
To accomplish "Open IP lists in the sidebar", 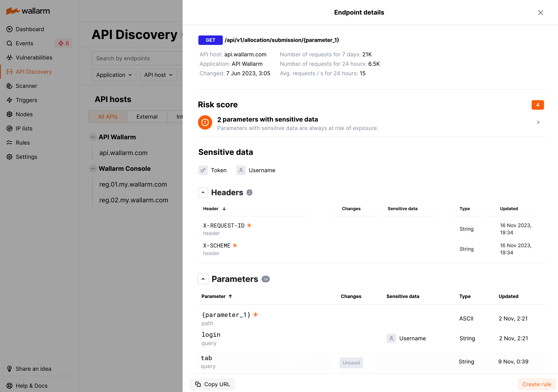I will click(24, 128).
